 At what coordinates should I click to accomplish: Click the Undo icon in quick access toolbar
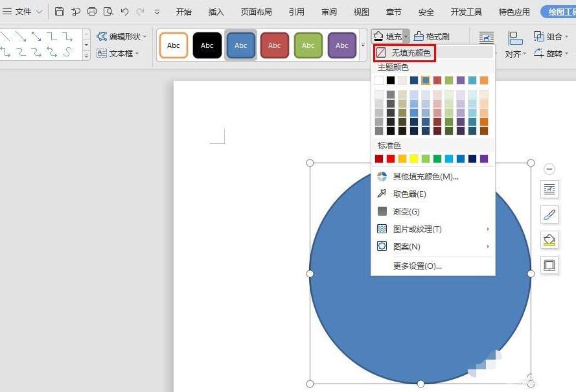[125, 11]
